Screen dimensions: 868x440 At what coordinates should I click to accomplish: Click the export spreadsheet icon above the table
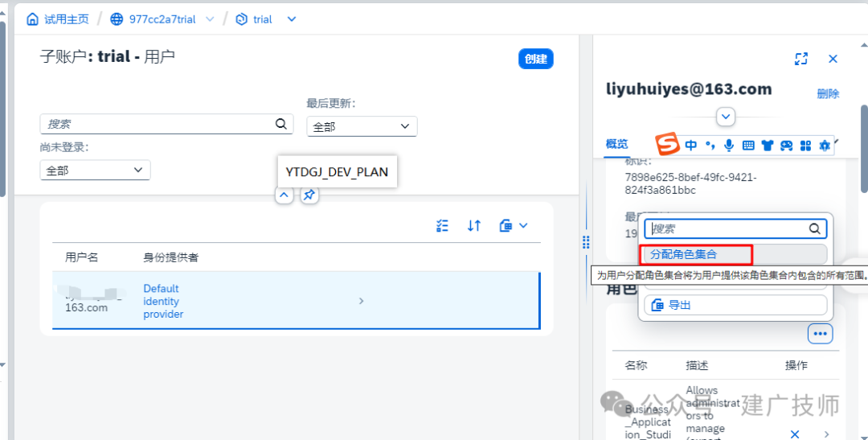506,225
